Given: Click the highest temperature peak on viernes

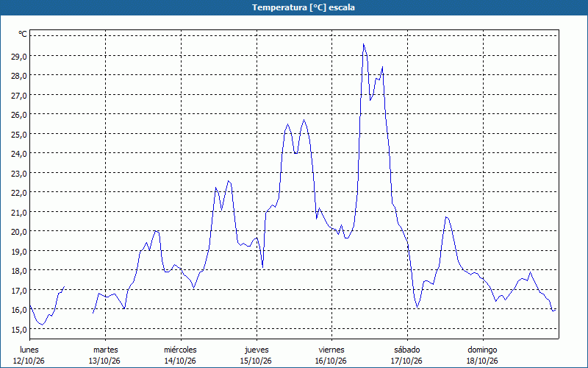Looking at the screenshot, I should pyautogui.click(x=363, y=44).
